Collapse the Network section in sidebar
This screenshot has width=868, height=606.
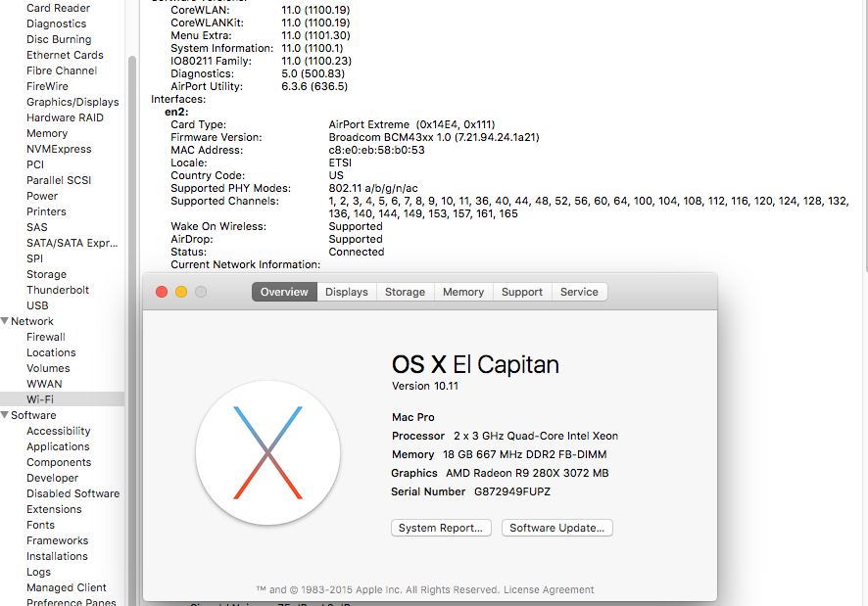[5, 321]
